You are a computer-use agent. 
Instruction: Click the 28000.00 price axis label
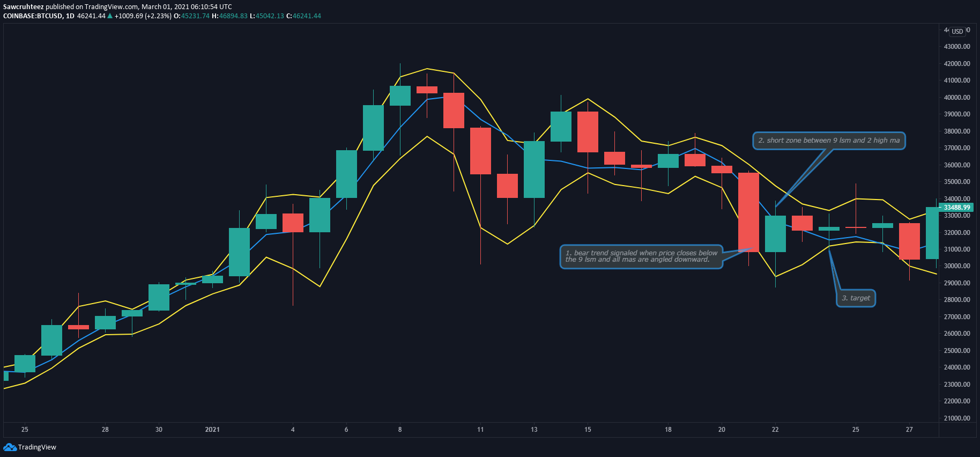[957, 300]
